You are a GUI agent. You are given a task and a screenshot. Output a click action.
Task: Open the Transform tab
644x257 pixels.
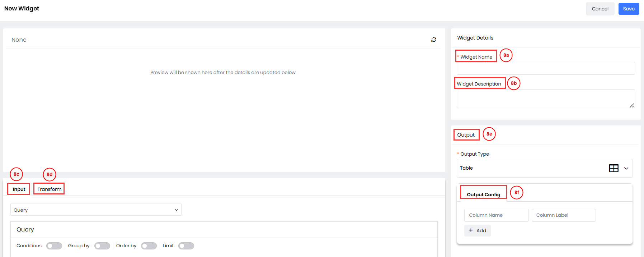point(50,189)
